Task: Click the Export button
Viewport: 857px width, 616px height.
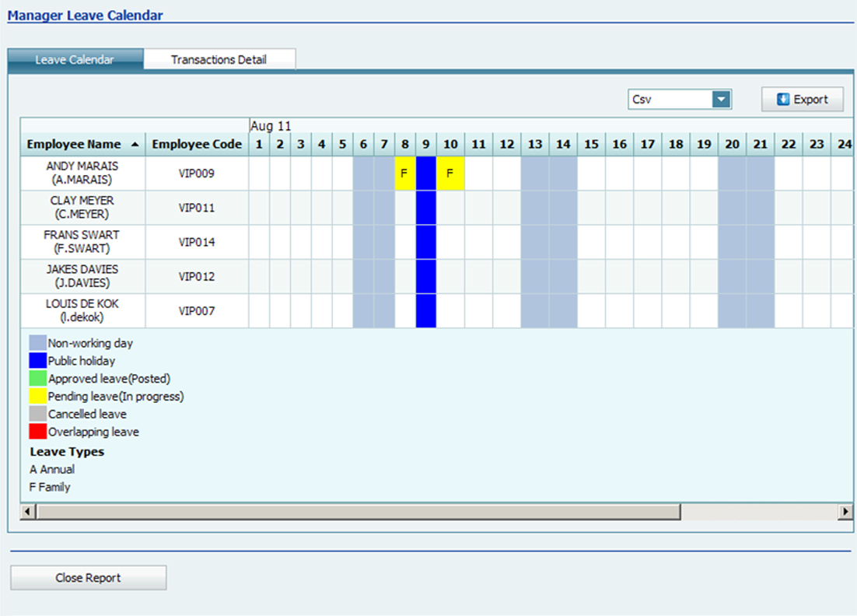Action: point(802,99)
